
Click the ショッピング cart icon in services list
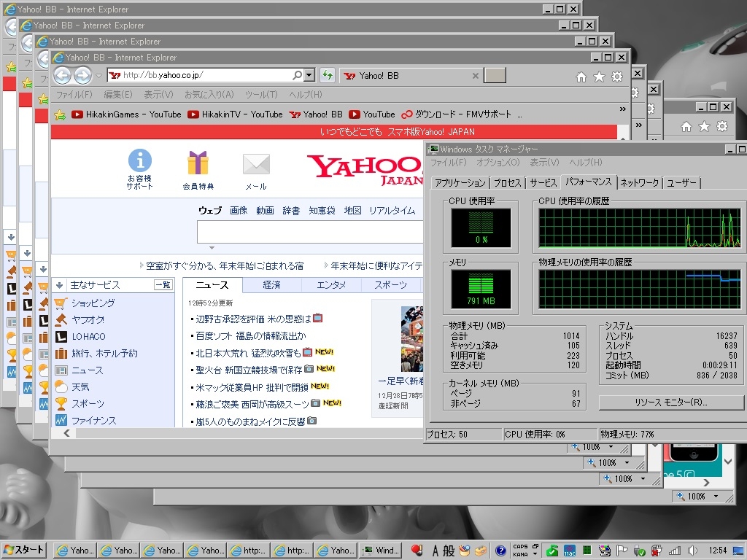click(61, 303)
